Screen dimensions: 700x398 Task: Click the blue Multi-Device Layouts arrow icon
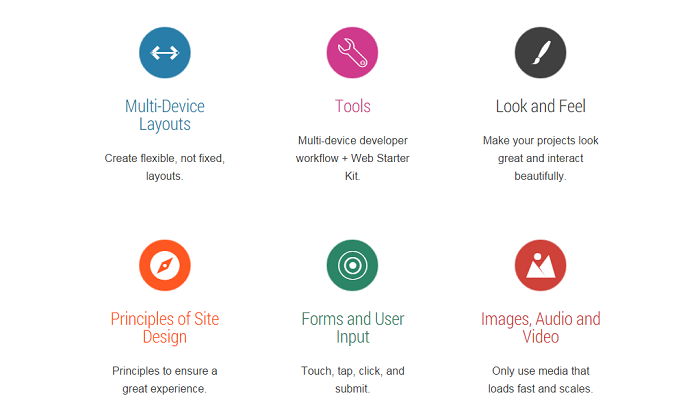[x=165, y=53]
